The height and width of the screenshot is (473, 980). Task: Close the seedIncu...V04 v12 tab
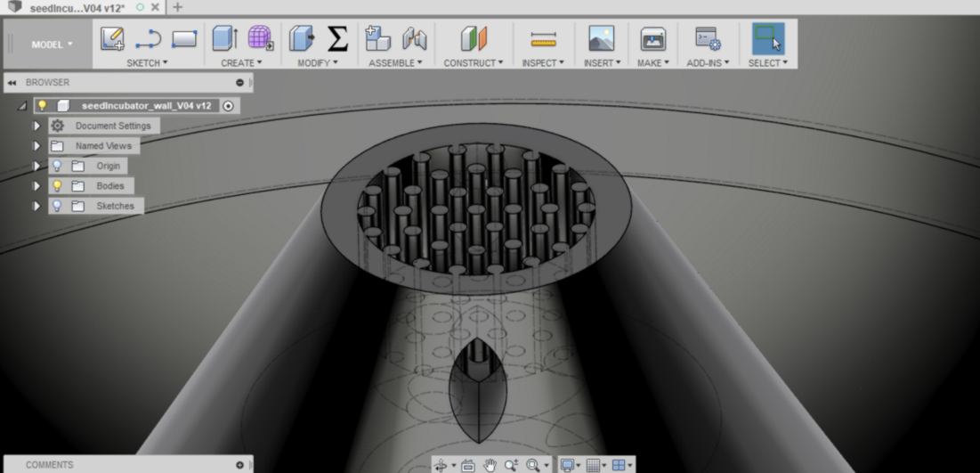[155, 7]
